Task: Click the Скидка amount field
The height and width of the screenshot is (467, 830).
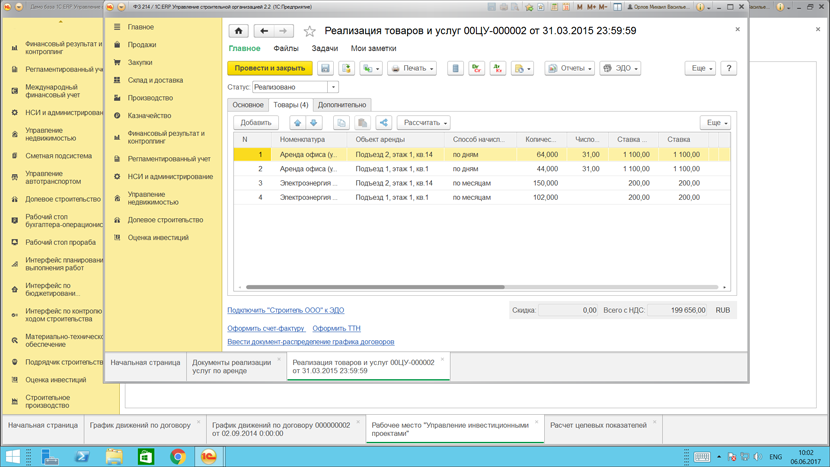Action: click(x=569, y=310)
